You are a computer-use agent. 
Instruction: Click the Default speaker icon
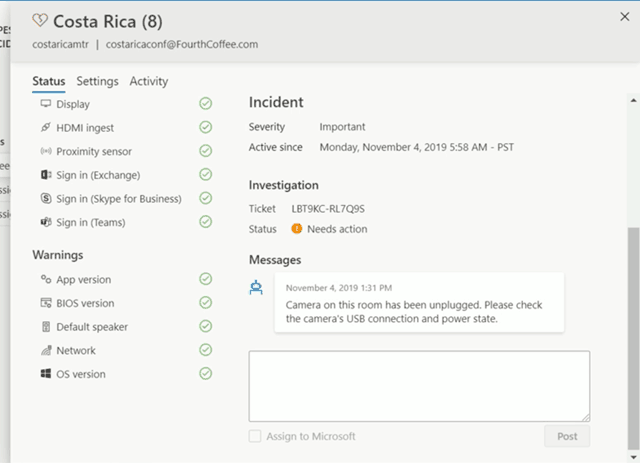[46, 327]
